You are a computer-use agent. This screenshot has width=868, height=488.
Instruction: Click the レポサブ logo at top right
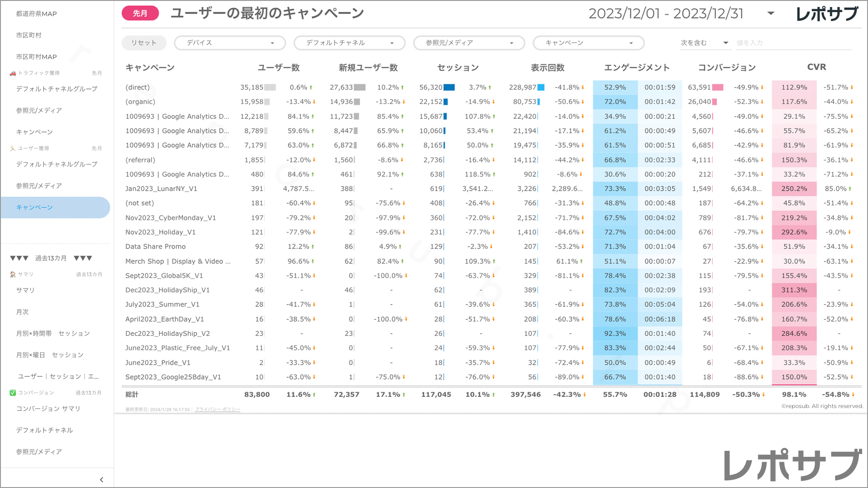pos(827,14)
